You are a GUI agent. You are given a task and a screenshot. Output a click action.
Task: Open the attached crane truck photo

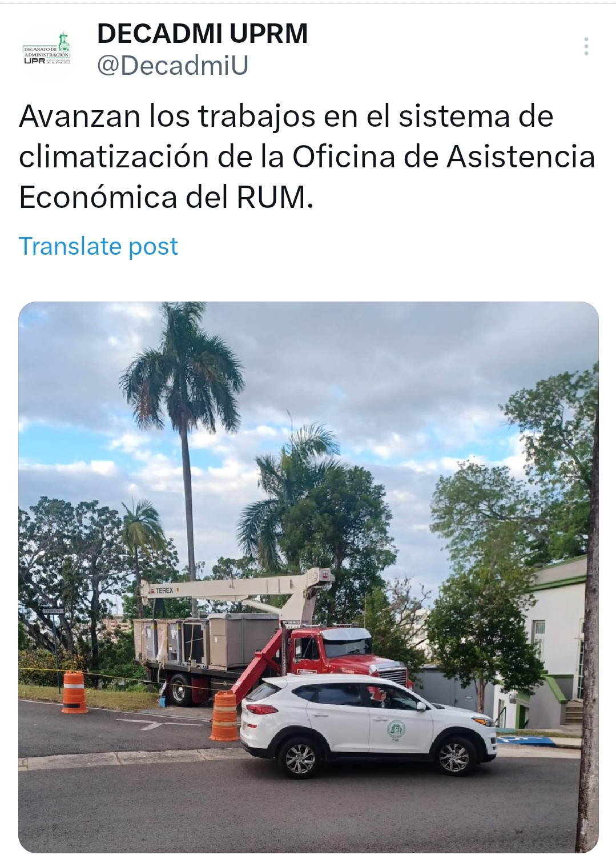(308, 577)
